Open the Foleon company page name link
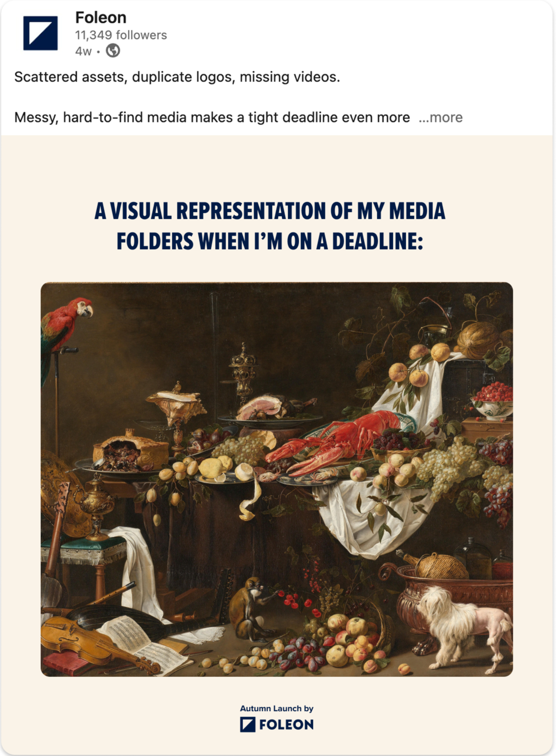 [x=101, y=17]
